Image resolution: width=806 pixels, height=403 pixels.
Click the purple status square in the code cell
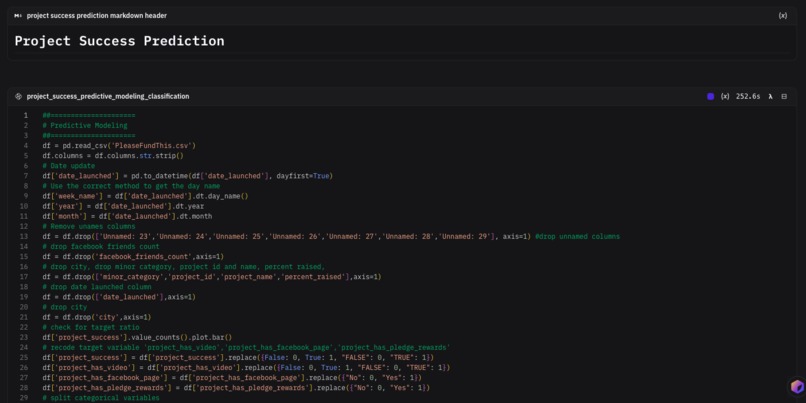pos(710,96)
